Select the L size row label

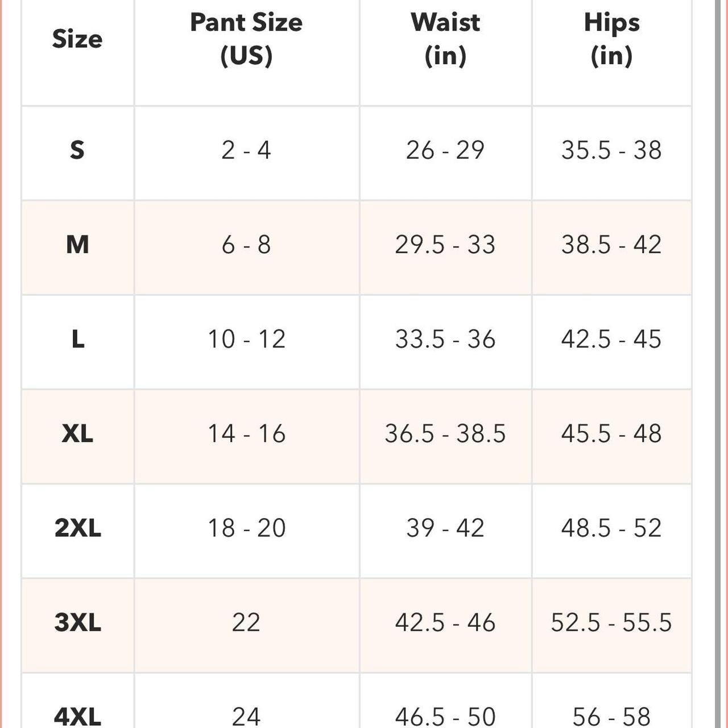77,339
